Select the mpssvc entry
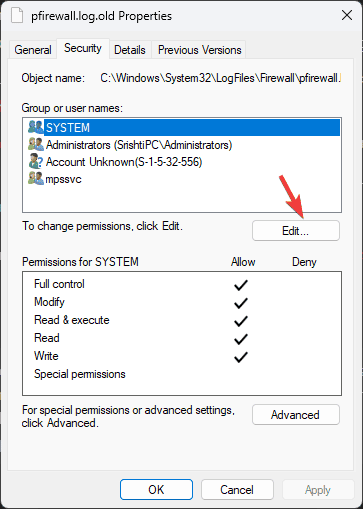Screen dimensions: 363x509 pyautogui.click(x=63, y=179)
